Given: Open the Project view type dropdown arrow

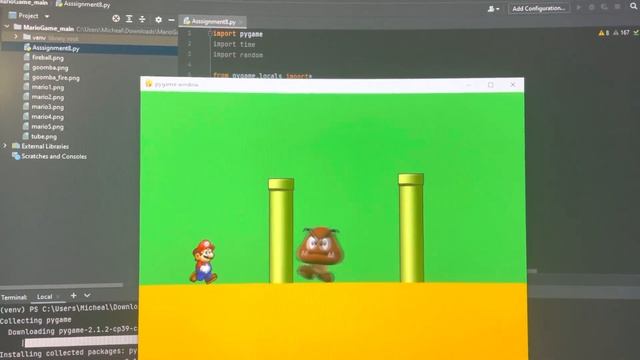Looking at the screenshot, I should click(47, 16).
